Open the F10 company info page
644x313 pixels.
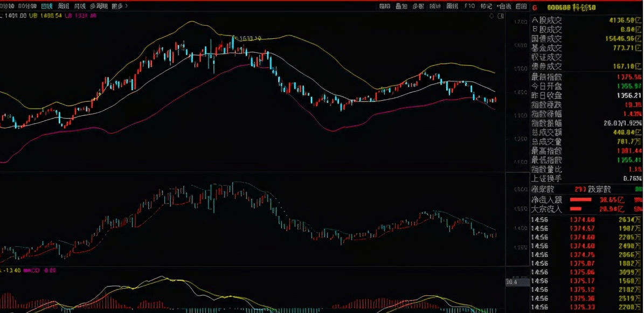tap(469, 6)
